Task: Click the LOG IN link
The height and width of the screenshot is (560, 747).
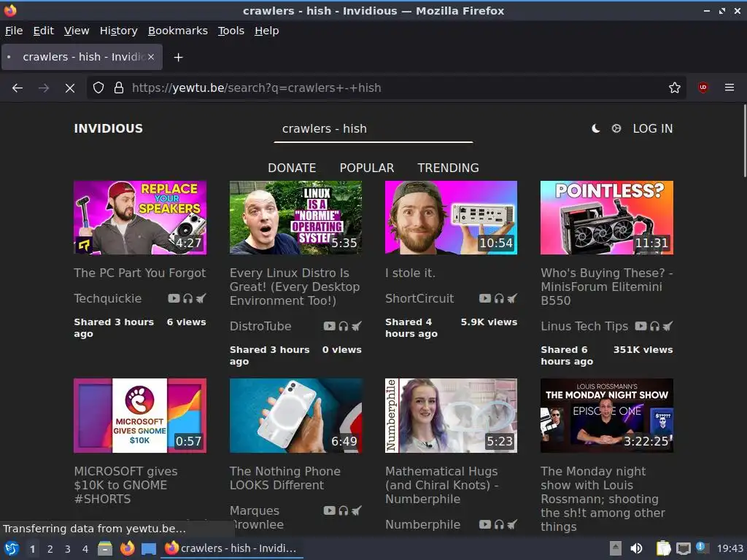Action: coord(653,128)
